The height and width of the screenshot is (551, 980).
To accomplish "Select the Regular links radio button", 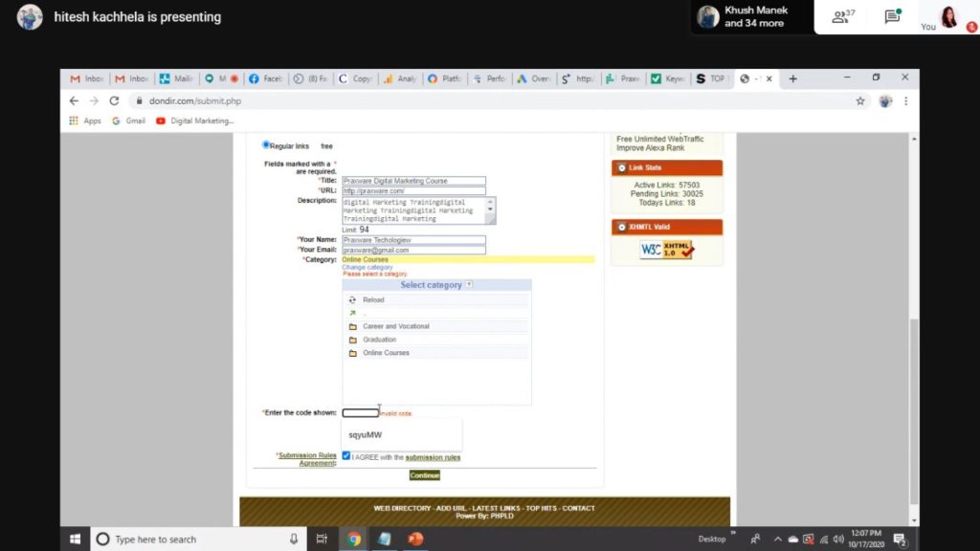I will click(x=266, y=145).
